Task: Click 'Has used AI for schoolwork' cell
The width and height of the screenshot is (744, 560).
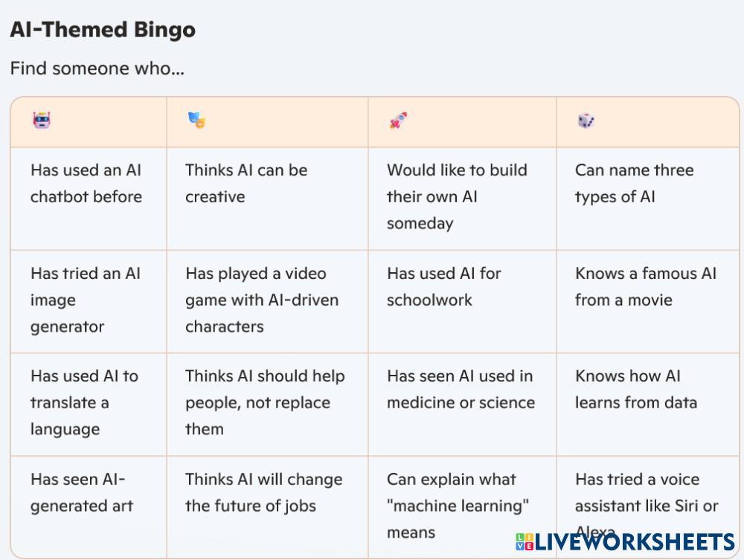Action: [x=444, y=287]
